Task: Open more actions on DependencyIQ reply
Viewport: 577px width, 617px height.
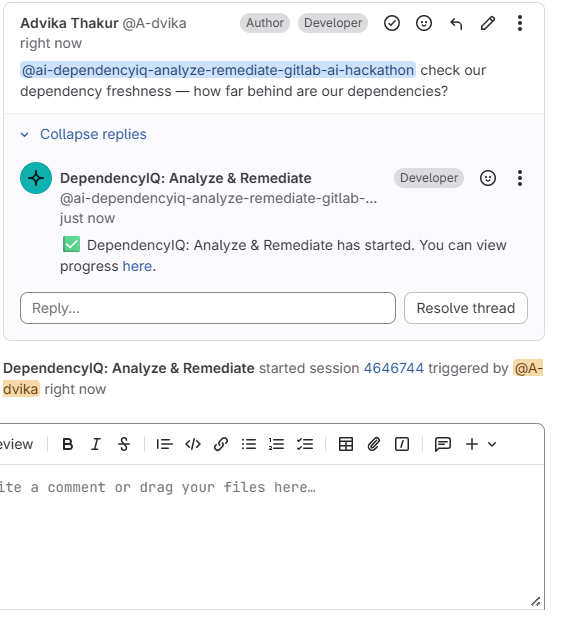Action: (520, 178)
